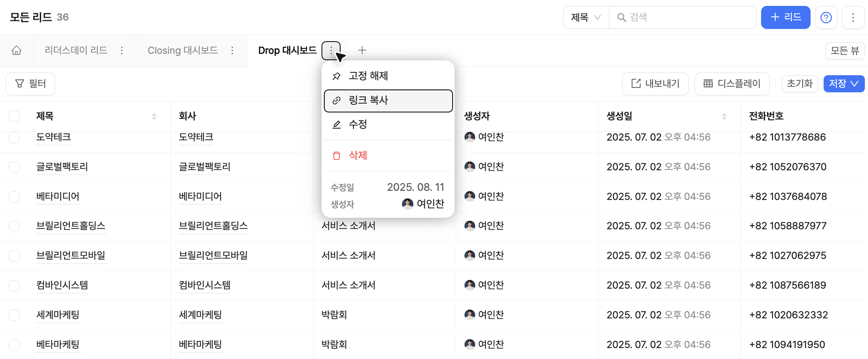This screenshot has height=359, width=868.
Task: Open the 브릴리언트홀딩스 lead title link
Action: pos(71,225)
